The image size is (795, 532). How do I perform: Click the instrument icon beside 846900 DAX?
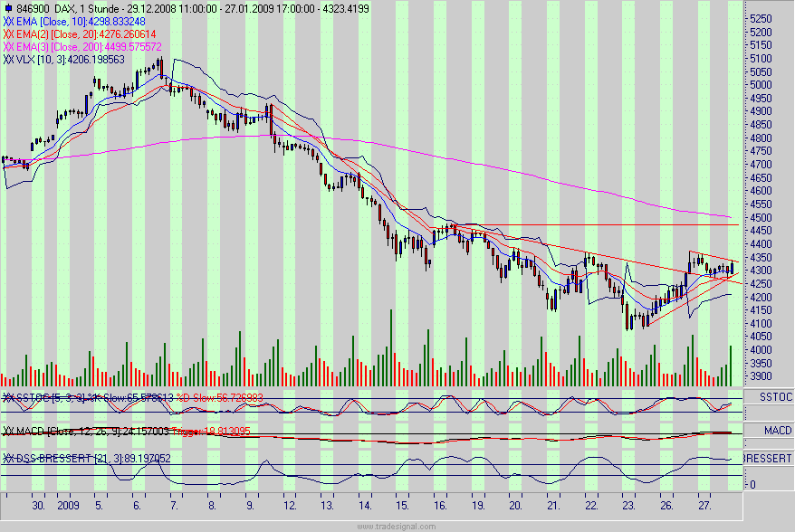click(8, 6)
